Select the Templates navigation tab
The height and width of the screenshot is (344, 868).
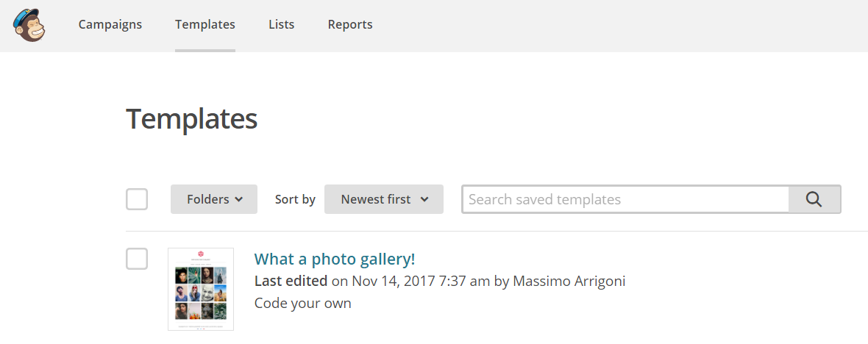[x=204, y=25]
